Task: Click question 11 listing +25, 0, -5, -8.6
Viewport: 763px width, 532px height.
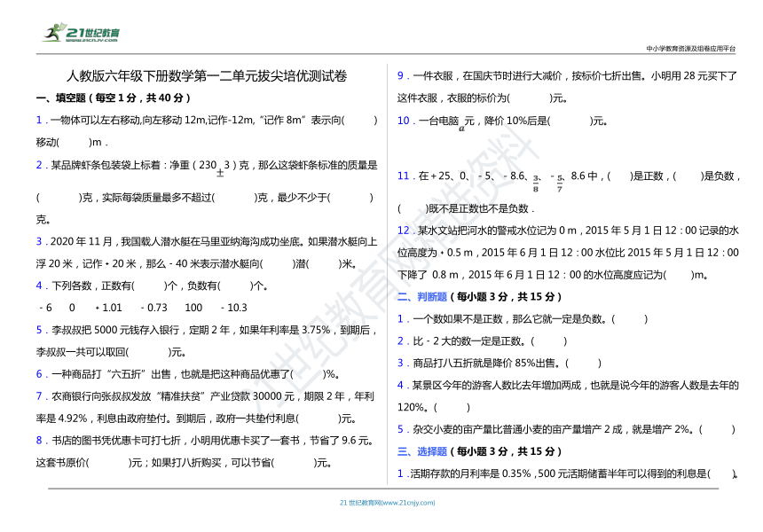Action: [569, 192]
